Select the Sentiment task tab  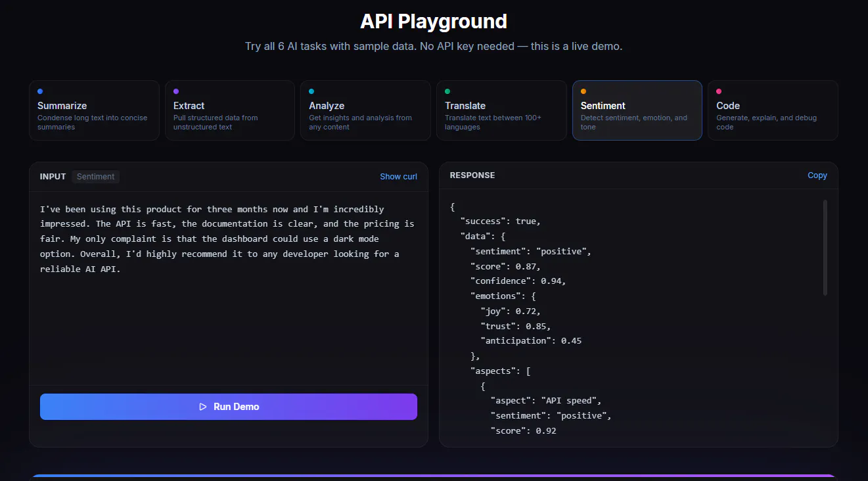click(x=637, y=110)
